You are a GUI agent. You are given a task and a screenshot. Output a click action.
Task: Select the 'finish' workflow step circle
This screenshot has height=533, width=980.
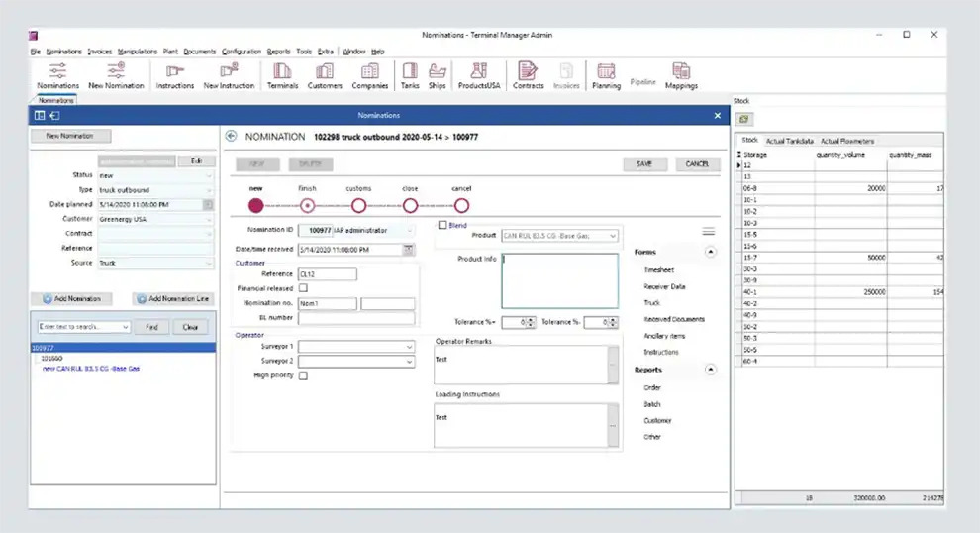click(308, 205)
